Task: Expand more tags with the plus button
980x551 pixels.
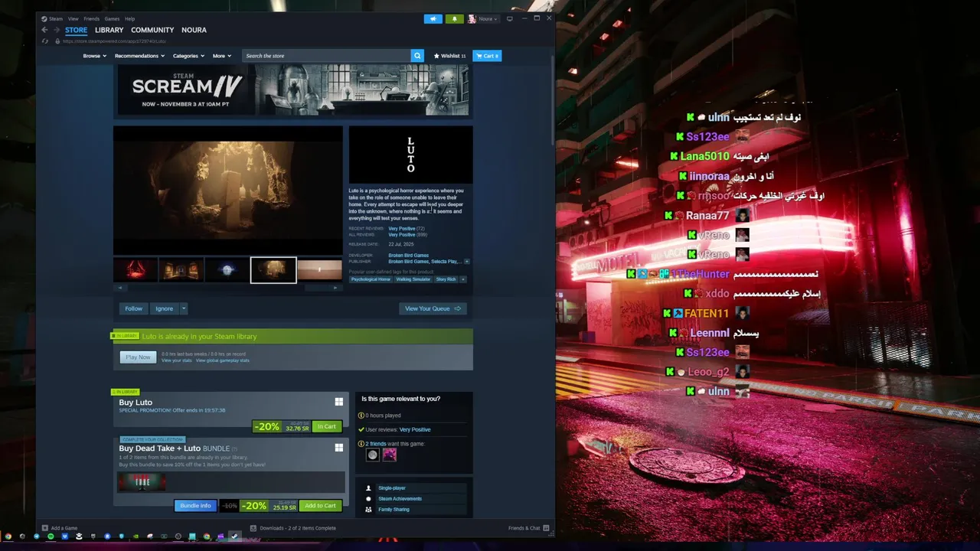Action: pos(462,279)
